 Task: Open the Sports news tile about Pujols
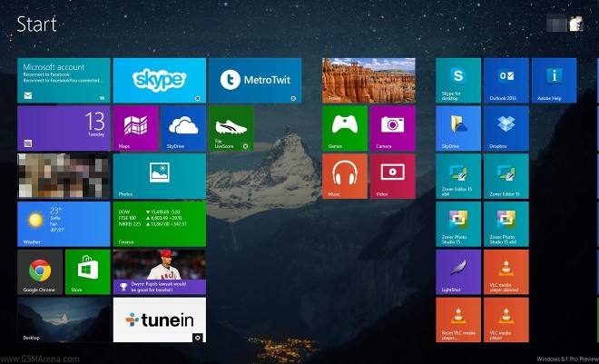tap(160, 272)
